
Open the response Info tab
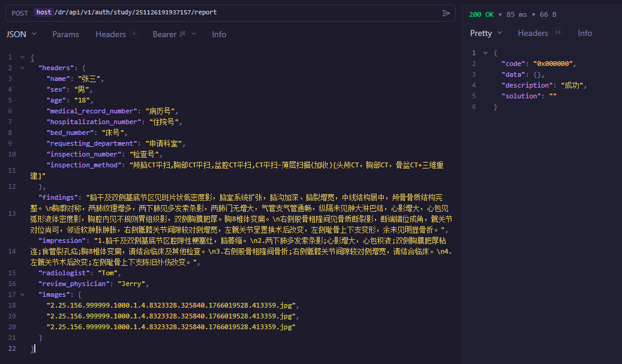[x=585, y=33]
